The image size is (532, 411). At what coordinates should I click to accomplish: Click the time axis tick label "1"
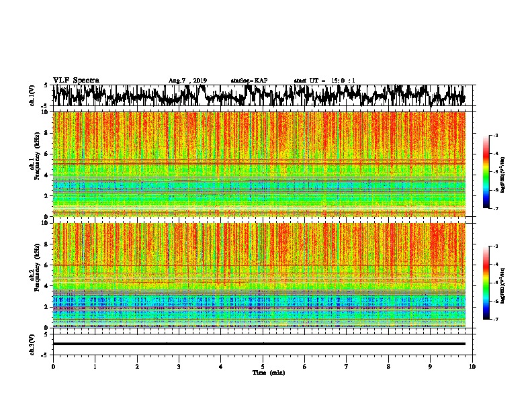[x=95, y=367]
